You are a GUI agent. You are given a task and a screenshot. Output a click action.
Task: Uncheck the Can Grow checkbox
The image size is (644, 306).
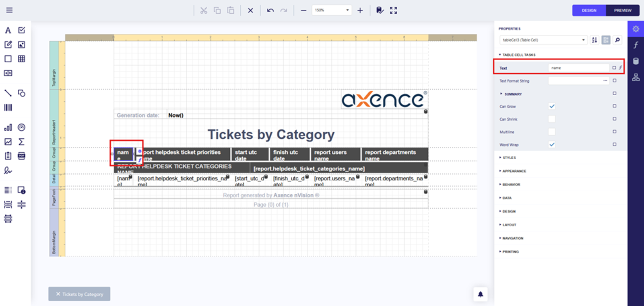pyautogui.click(x=552, y=106)
